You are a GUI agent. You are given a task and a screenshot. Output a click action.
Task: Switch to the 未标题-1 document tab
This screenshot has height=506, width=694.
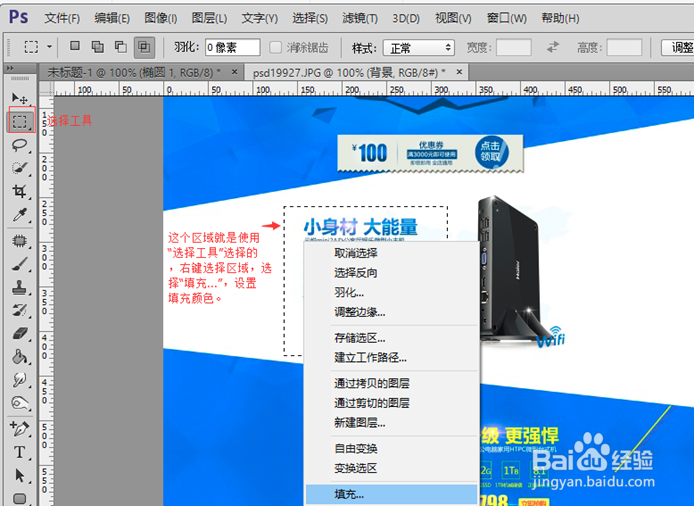point(134,72)
